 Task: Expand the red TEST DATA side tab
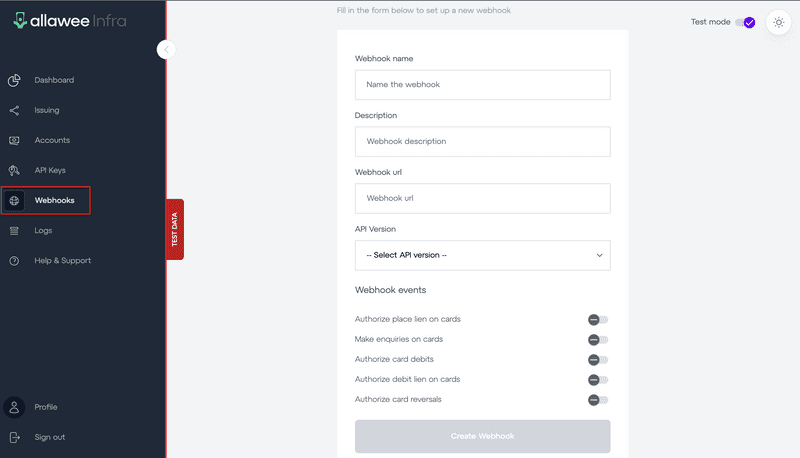[x=175, y=230]
